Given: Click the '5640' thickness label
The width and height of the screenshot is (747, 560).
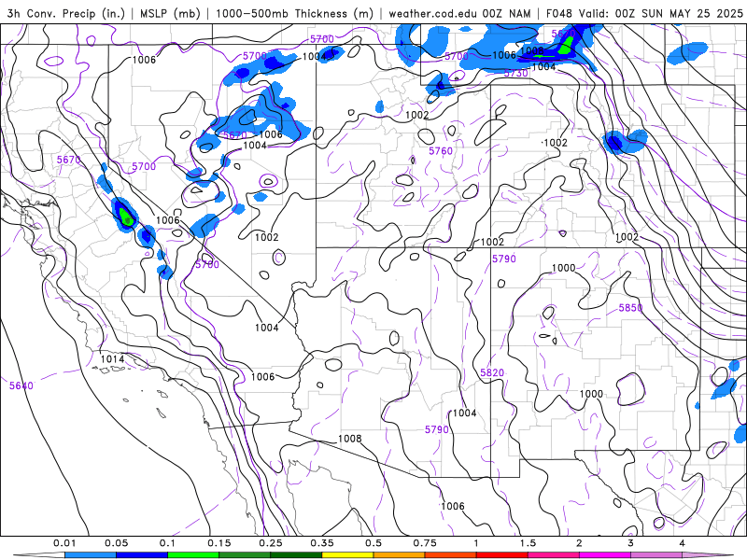Looking at the screenshot, I should (x=21, y=385).
